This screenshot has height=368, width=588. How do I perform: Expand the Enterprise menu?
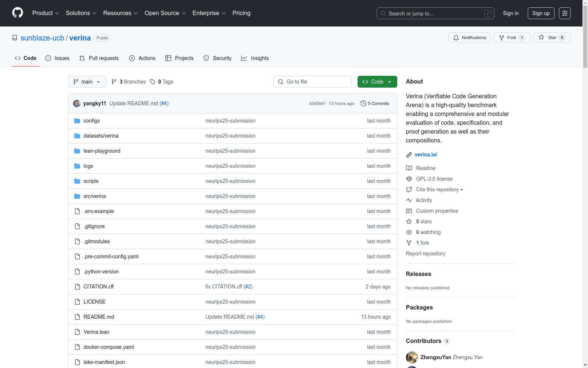pos(209,13)
